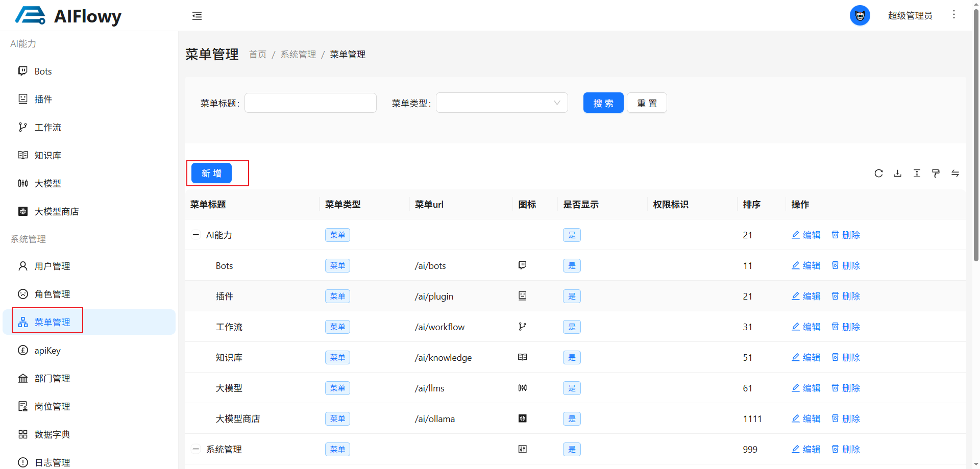Screen dimensions: 980x469
Task: Export the table data via download icon
Action: (x=897, y=174)
